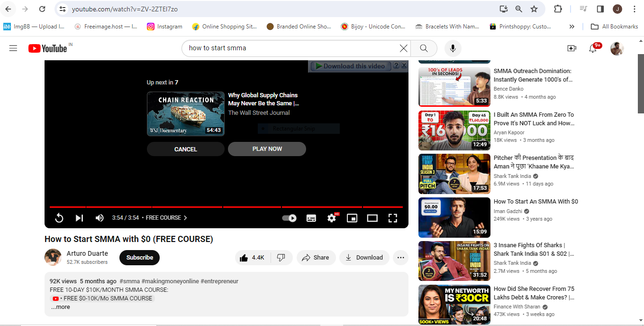Screen dimensions: 644x326
Task: Open the Create video icon
Action: tap(571, 48)
